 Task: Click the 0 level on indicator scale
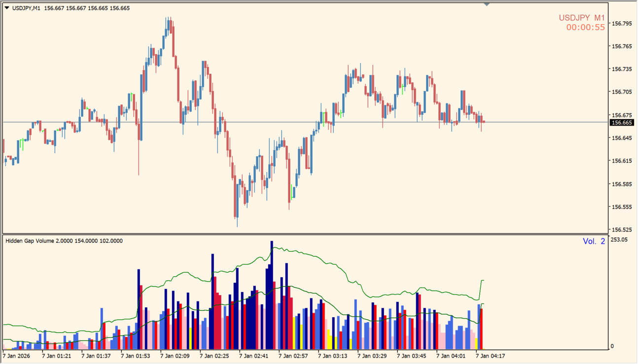point(612,346)
